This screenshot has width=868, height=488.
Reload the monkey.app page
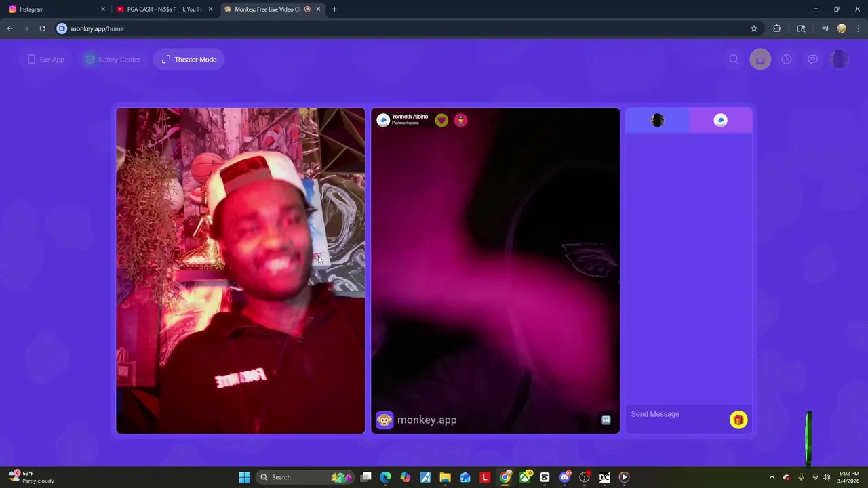tap(42, 28)
